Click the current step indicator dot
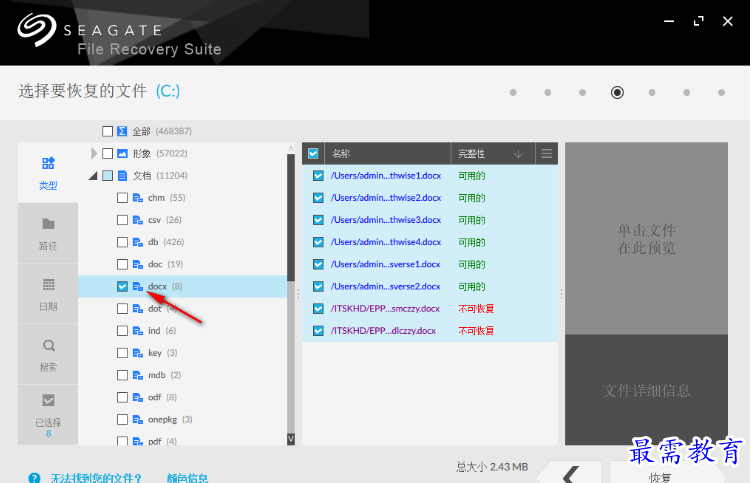The height and width of the screenshot is (483, 751). 617,92
